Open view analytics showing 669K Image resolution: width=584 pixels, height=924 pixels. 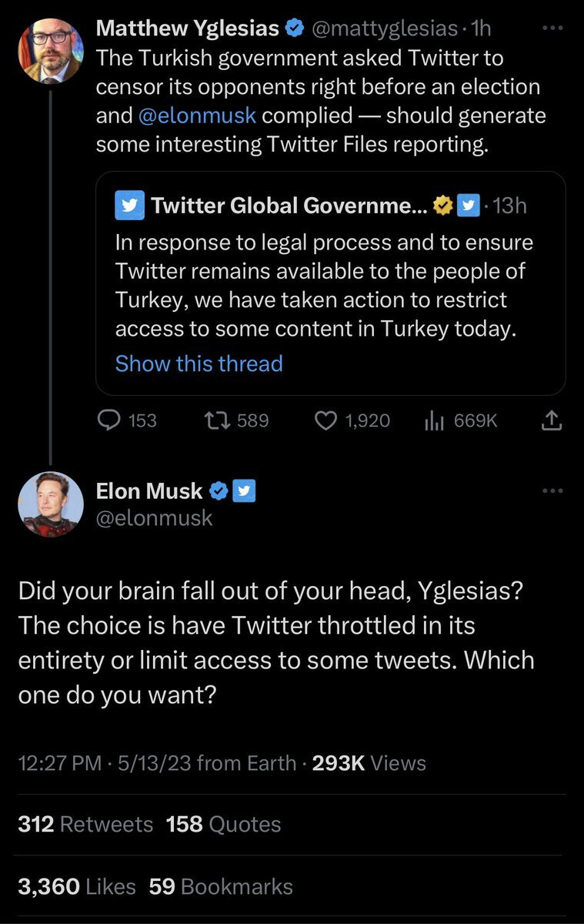coord(435,420)
